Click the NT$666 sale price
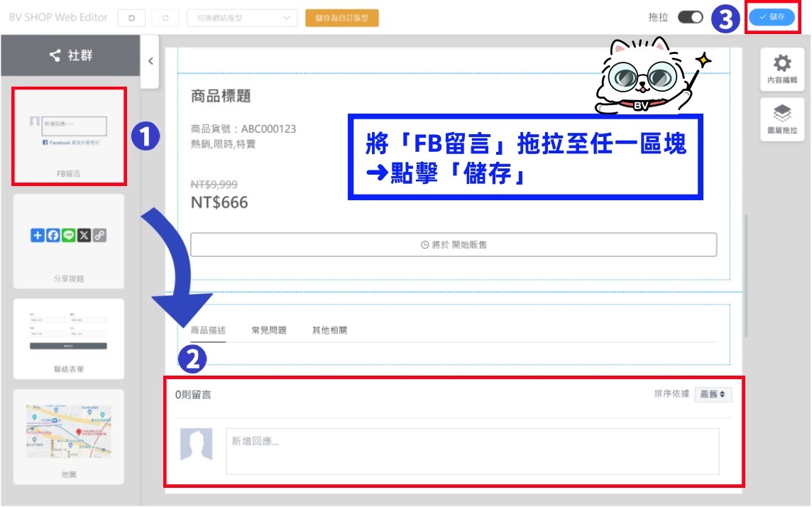This screenshot has height=507, width=812. [219, 202]
